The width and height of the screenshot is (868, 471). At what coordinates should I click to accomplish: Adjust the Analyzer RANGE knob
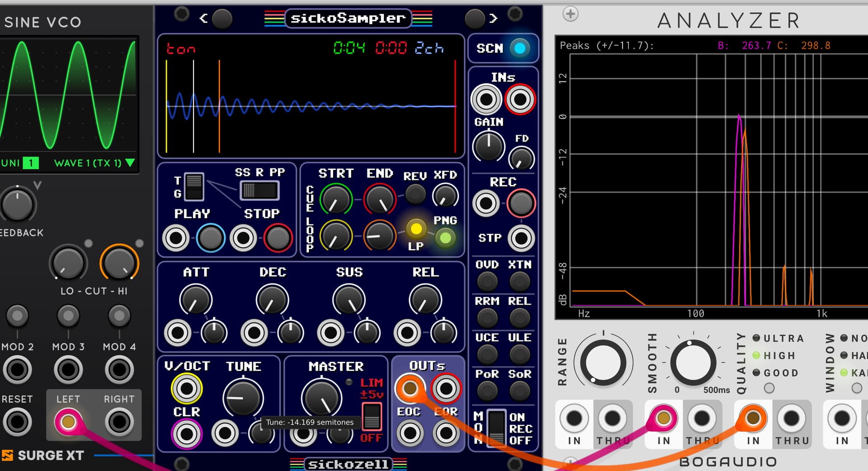[x=603, y=363]
